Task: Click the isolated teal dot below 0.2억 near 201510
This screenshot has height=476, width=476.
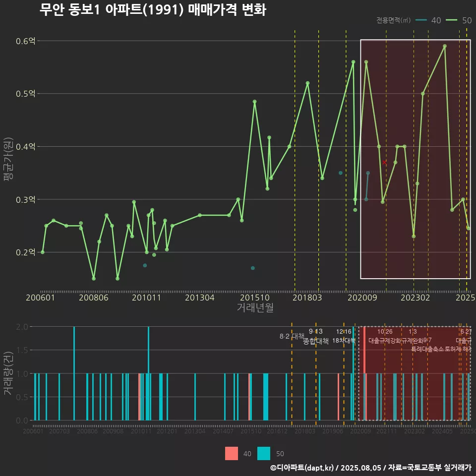Action: [x=252, y=268]
